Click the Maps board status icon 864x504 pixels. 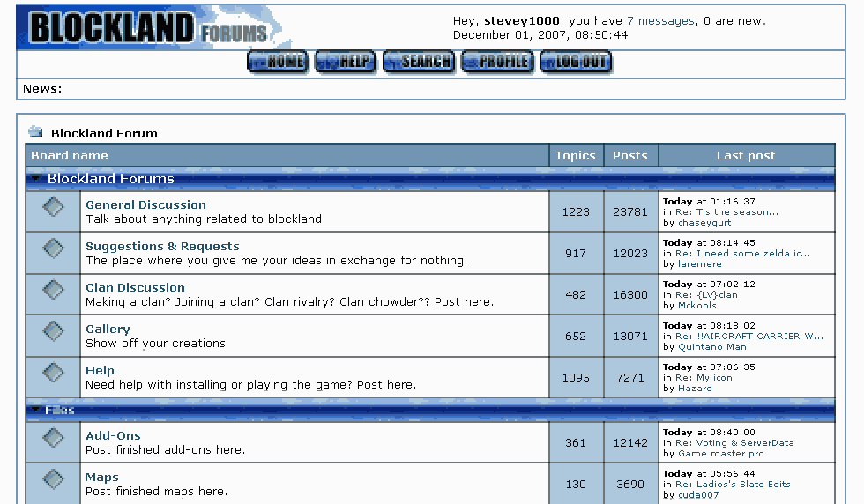point(54,480)
